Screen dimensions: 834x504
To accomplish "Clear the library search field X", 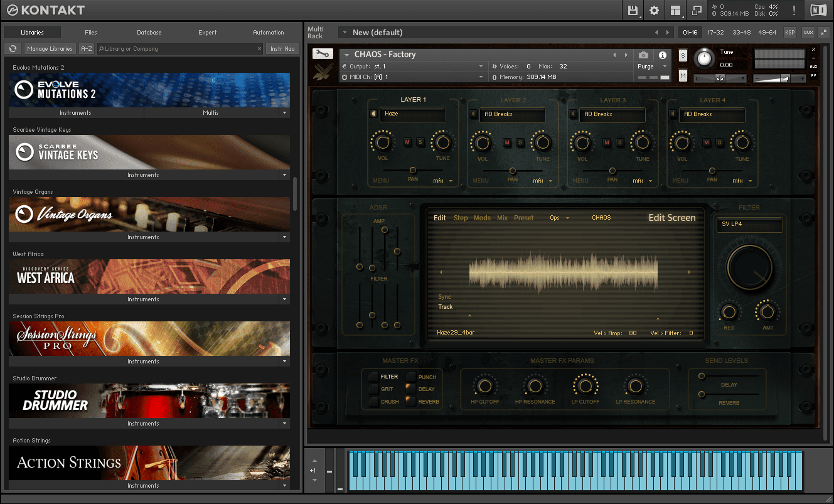I will click(x=260, y=48).
